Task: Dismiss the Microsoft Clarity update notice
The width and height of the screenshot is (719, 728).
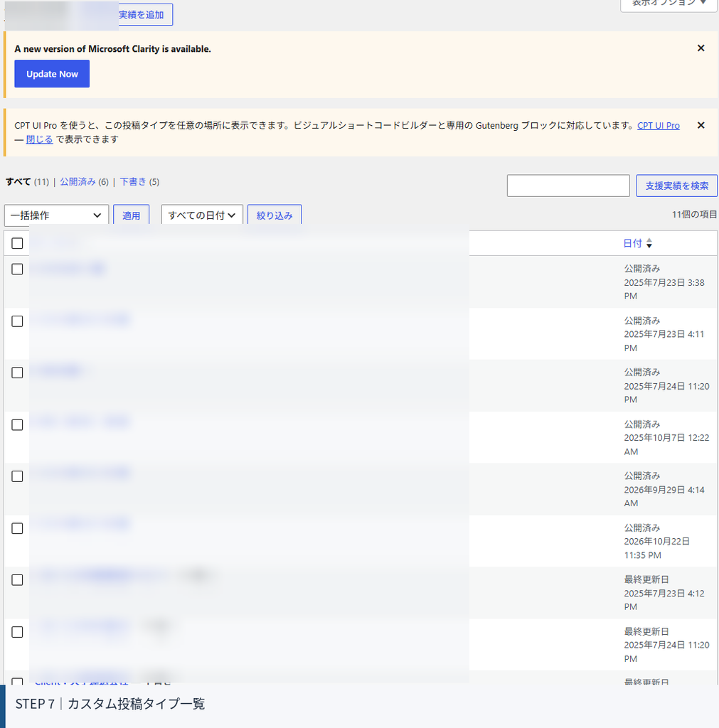Action: (x=701, y=48)
